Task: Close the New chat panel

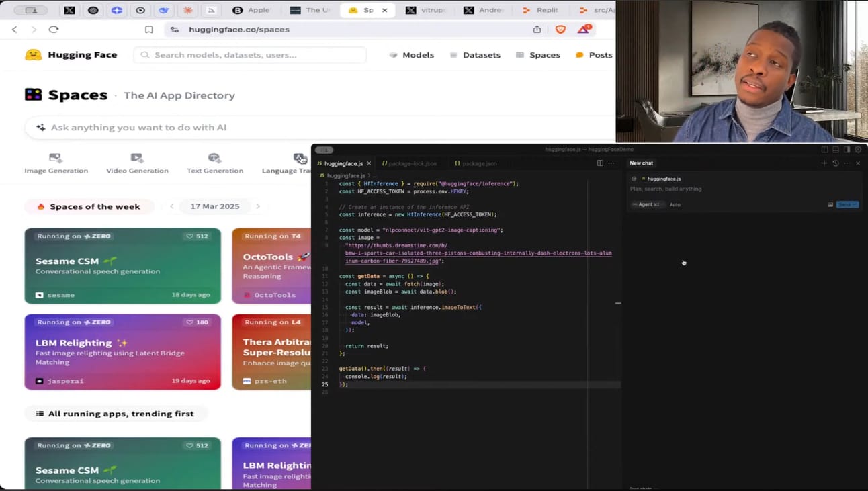Action: click(858, 163)
